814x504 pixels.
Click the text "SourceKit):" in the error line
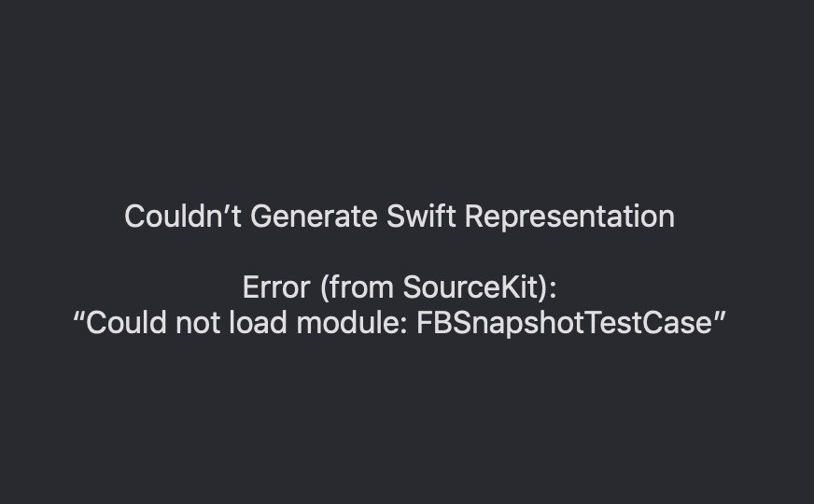pyautogui.click(x=480, y=287)
